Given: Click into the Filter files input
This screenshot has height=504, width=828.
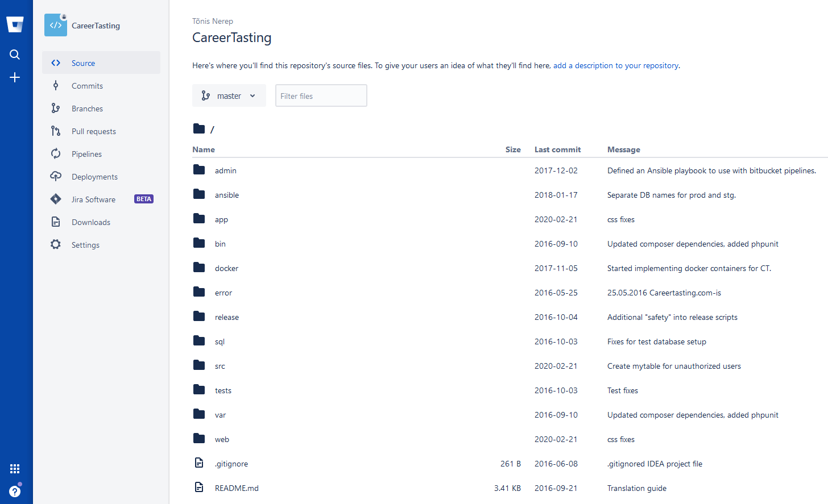Looking at the screenshot, I should [321, 95].
